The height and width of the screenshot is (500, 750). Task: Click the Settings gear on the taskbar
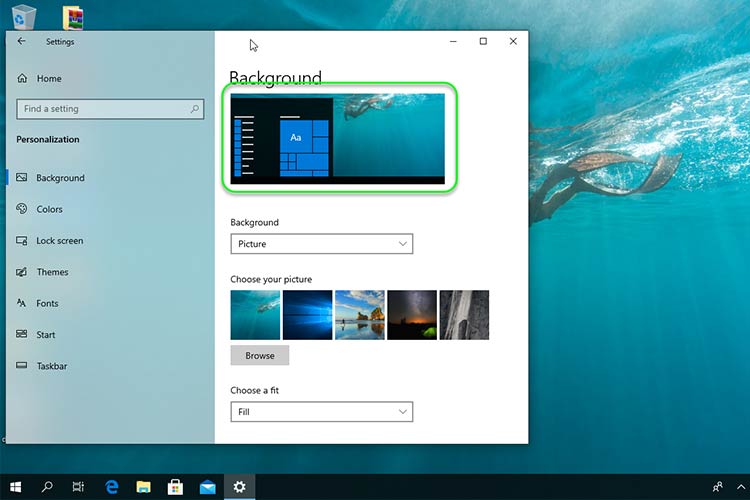tap(239, 487)
